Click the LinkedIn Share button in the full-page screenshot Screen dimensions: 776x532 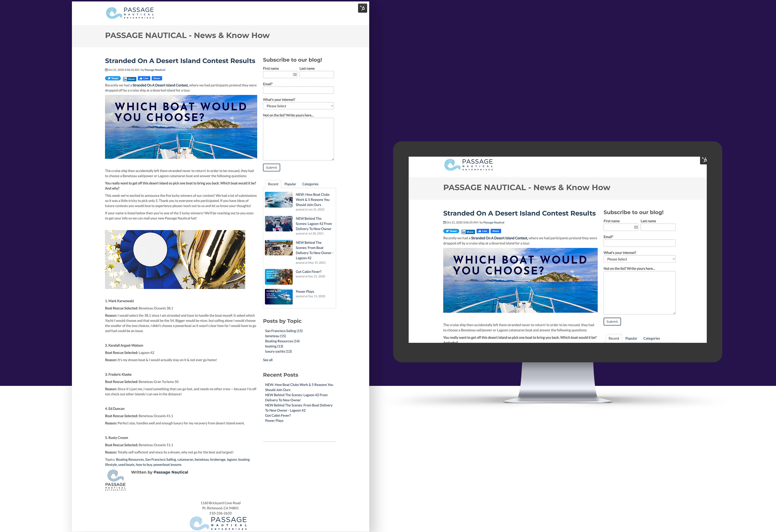click(x=130, y=79)
